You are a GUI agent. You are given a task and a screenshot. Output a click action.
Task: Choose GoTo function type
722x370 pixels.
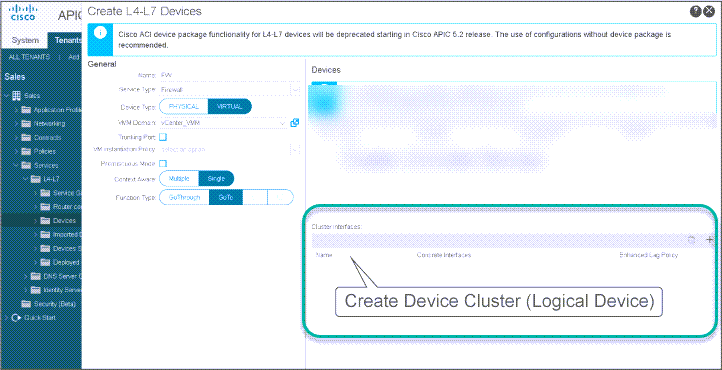pyautogui.click(x=226, y=197)
